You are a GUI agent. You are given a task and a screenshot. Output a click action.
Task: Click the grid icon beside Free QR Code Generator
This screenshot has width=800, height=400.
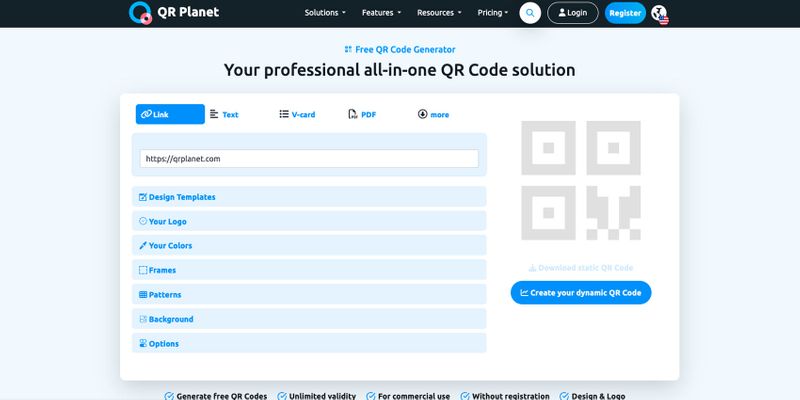click(x=348, y=49)
